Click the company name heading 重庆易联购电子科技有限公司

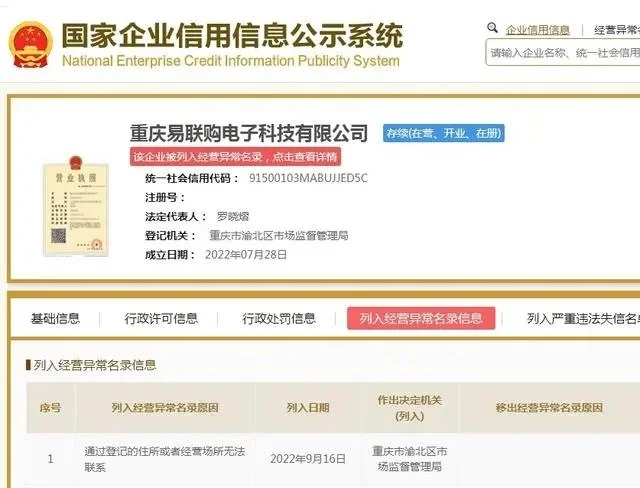249,133
